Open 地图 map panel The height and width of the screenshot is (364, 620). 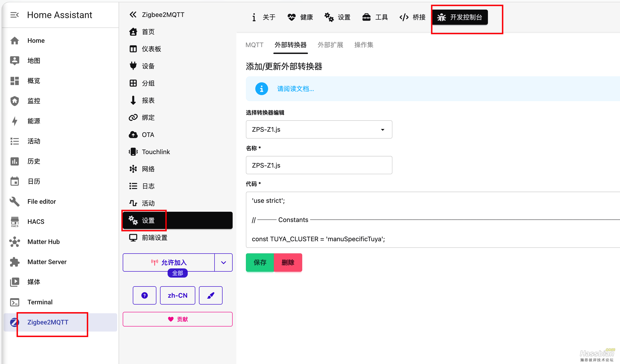[x=60, y=61]
